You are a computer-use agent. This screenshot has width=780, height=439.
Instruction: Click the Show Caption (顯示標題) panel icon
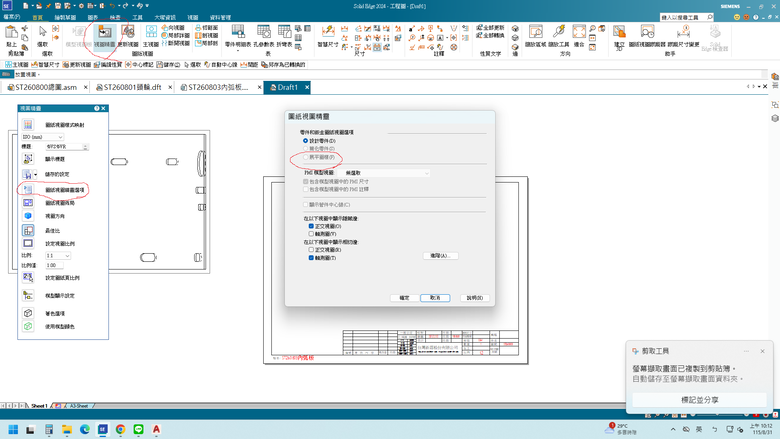tap(28, 159)
